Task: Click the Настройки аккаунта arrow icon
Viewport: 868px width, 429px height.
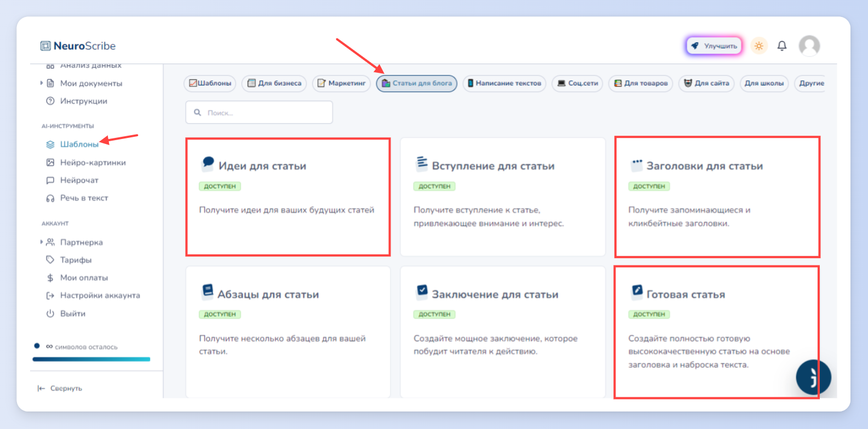Action: point(50,295)
